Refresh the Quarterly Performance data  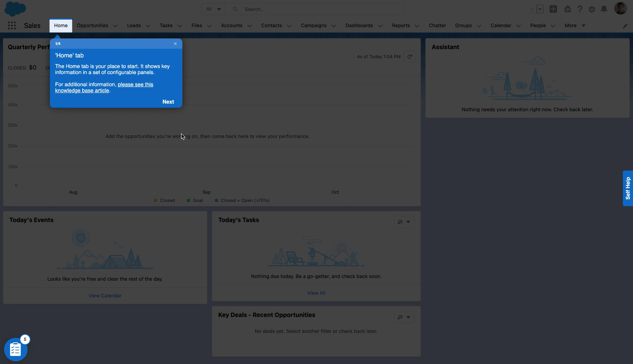[x=410, y=56]
